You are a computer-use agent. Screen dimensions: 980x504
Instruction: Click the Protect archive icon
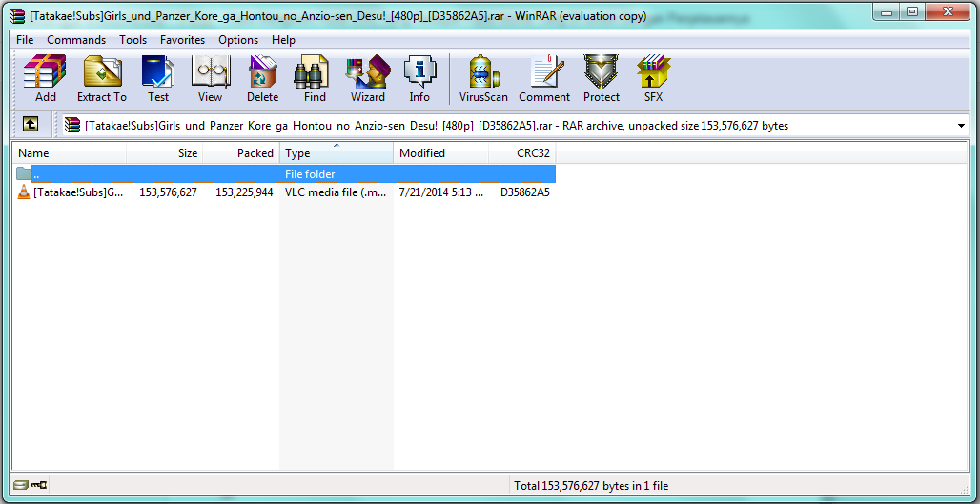click(x=602, y=79)
